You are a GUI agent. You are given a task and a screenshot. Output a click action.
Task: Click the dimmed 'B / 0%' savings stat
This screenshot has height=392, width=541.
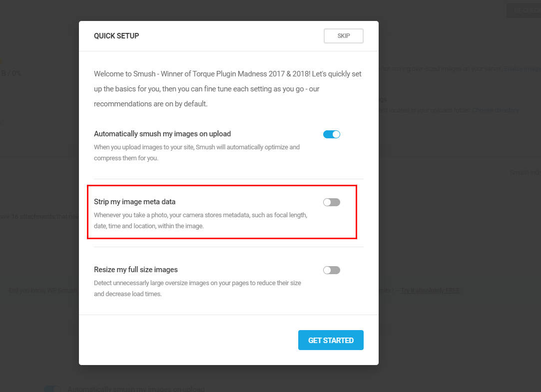(x=11, y=73)
